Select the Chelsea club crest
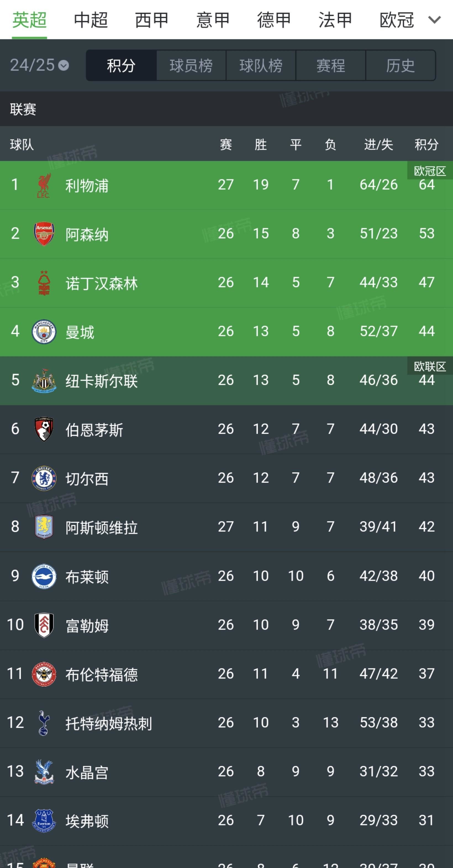Screen dimensions: 453x868 pyautogui.click(x=44, y=478)
